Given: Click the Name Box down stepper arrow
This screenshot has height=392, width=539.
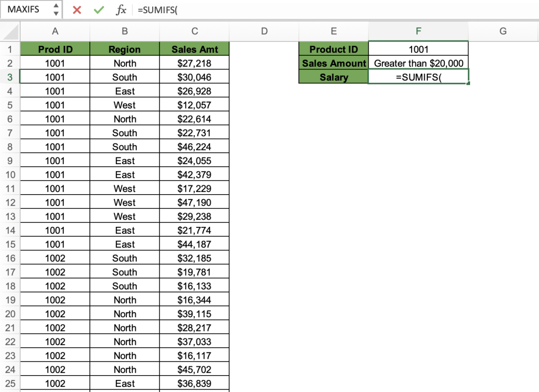Looking at the screenshot, I should coord(55,13).
